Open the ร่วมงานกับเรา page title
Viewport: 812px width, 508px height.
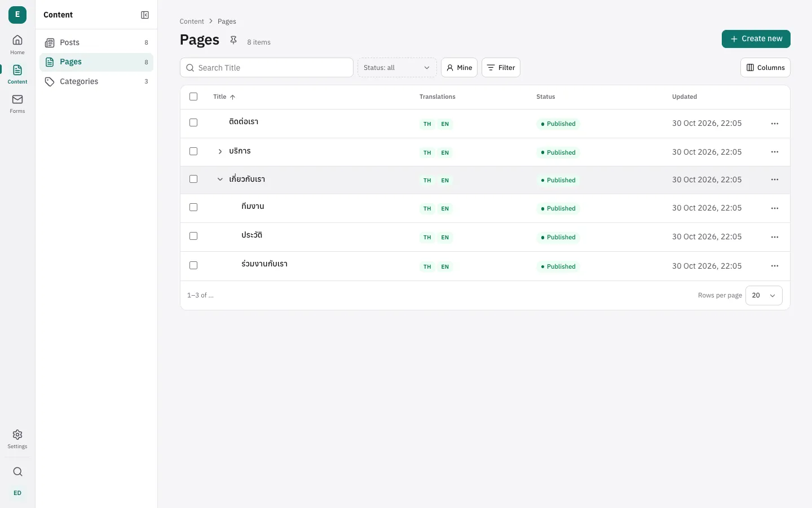point(264,264)
